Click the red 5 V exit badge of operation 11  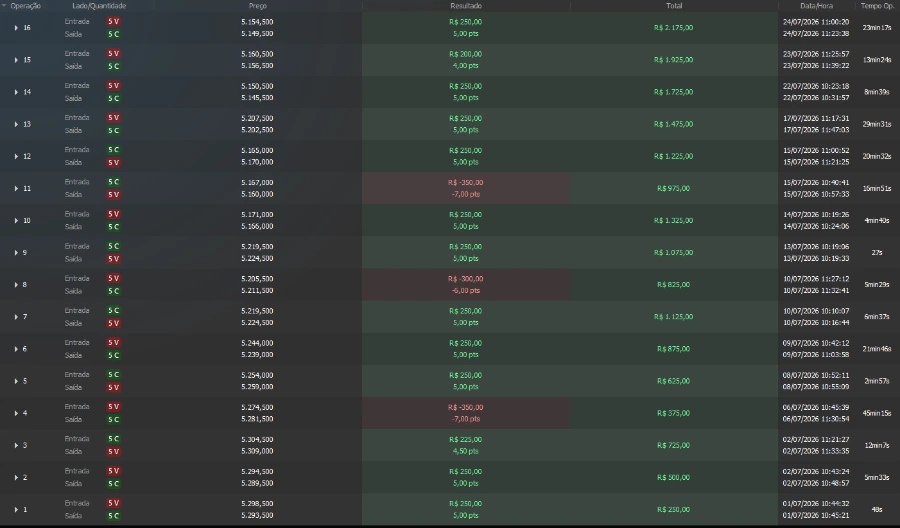pos(114,195)
